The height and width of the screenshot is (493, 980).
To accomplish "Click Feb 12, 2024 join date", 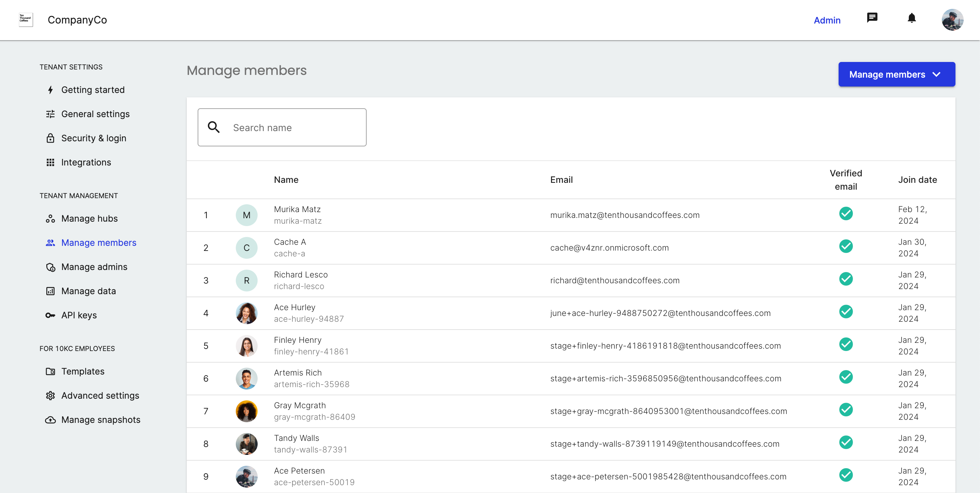I will click(913, 215).
